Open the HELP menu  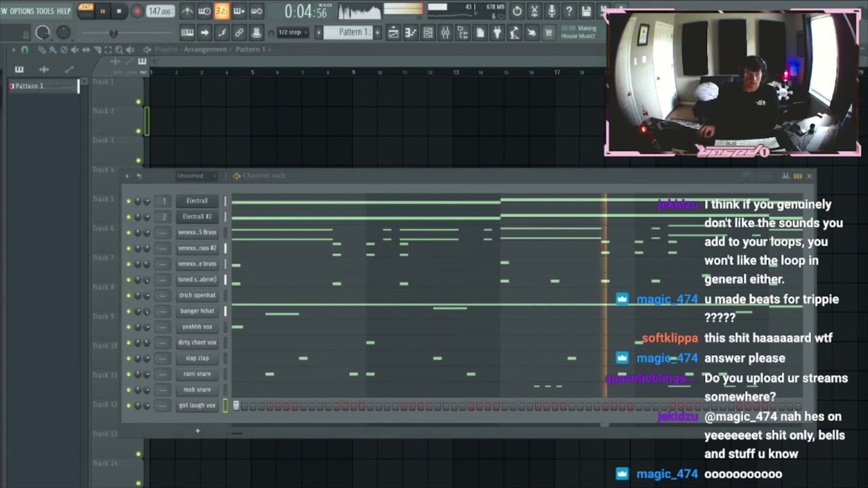[64, 11]
